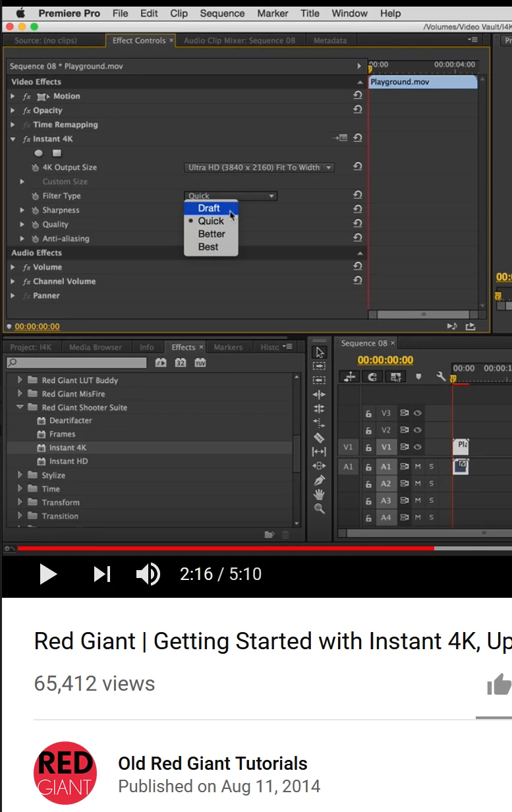
Task: Expand the Sharpness parameter
Action: pyautogui.click(x=22, y=210)
